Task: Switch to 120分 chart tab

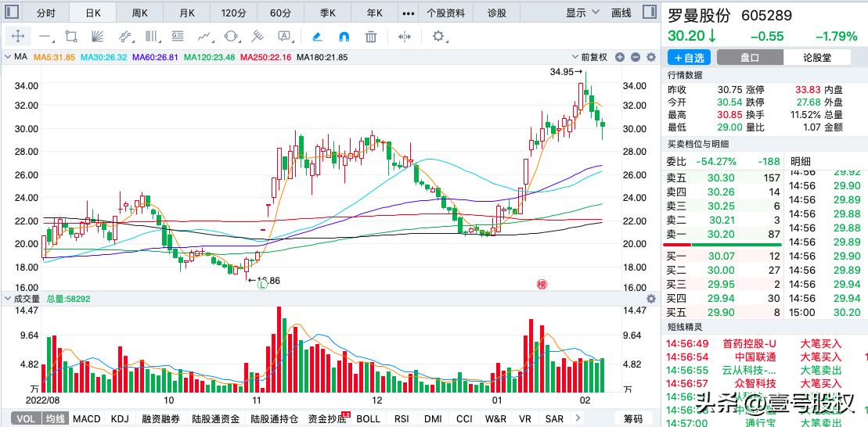Action: pos(233,13)
